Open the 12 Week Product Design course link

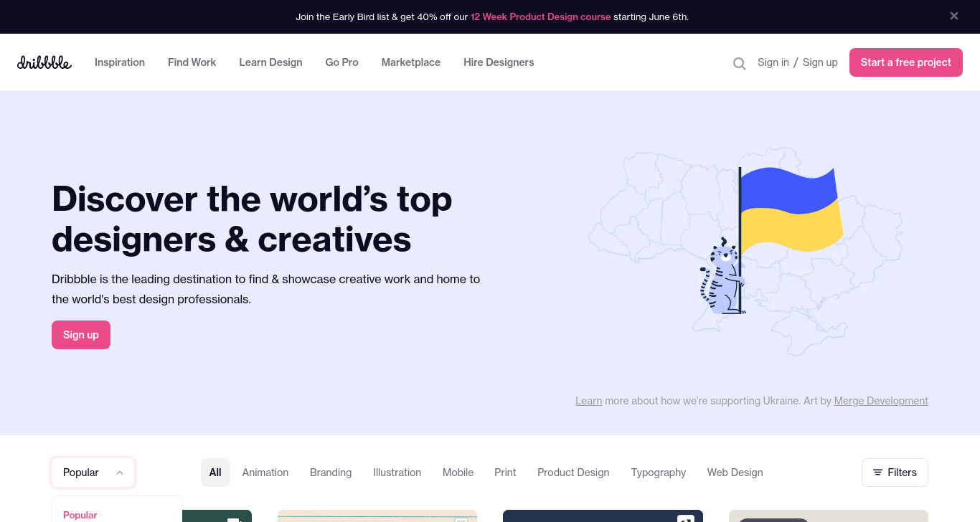[541, 16]
